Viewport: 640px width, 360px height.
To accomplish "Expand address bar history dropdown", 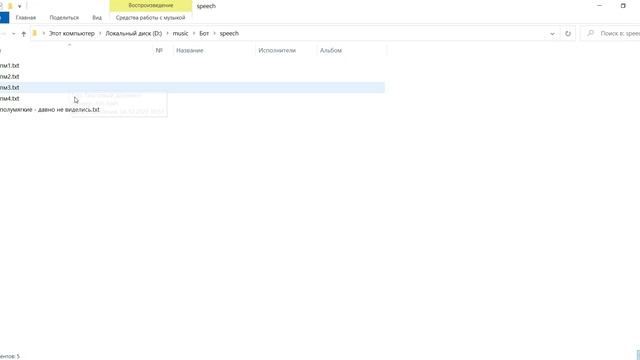I will (x=552, y=33).
